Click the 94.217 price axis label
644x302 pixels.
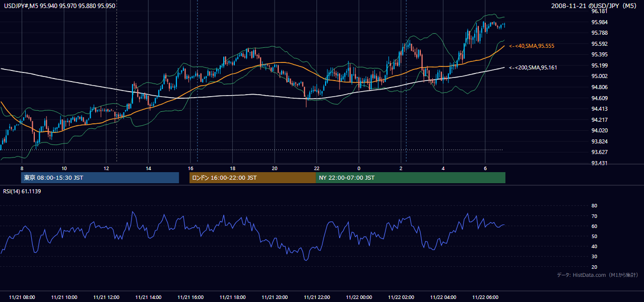pyautogui.click(x=599, y=120)
